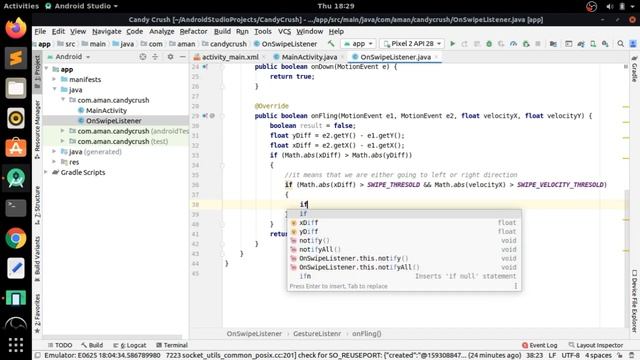640x360 pixels.
Task: Select MainActivity in the project tree
Action: pyautogui.click(x=106, y=110)
